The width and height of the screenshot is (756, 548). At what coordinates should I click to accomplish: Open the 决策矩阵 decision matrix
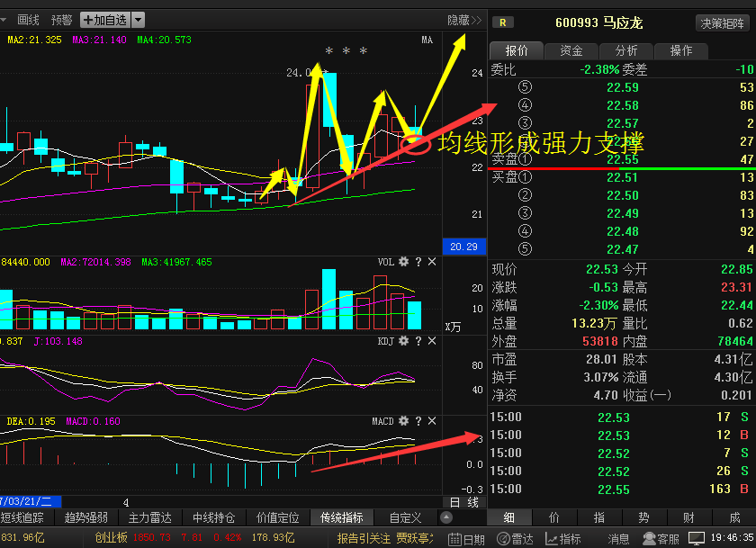tap(722, 23)
